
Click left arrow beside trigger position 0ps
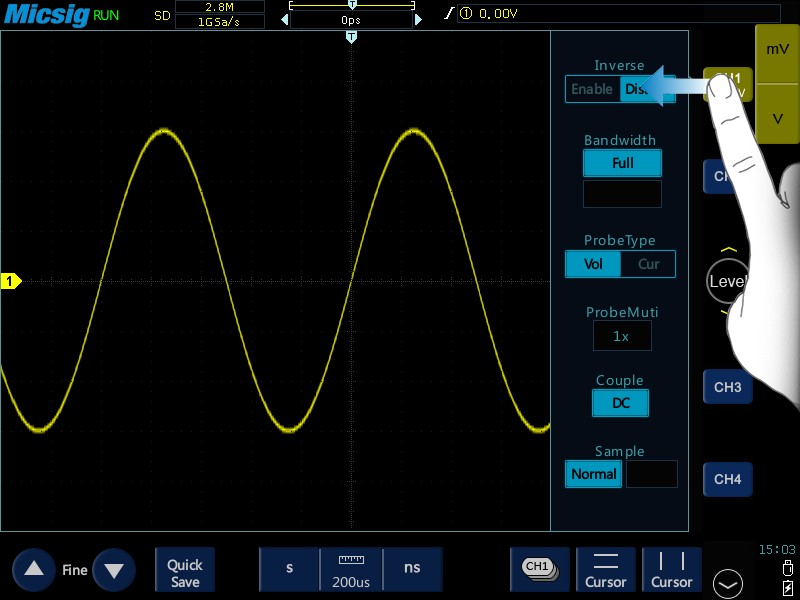[284, 18]
